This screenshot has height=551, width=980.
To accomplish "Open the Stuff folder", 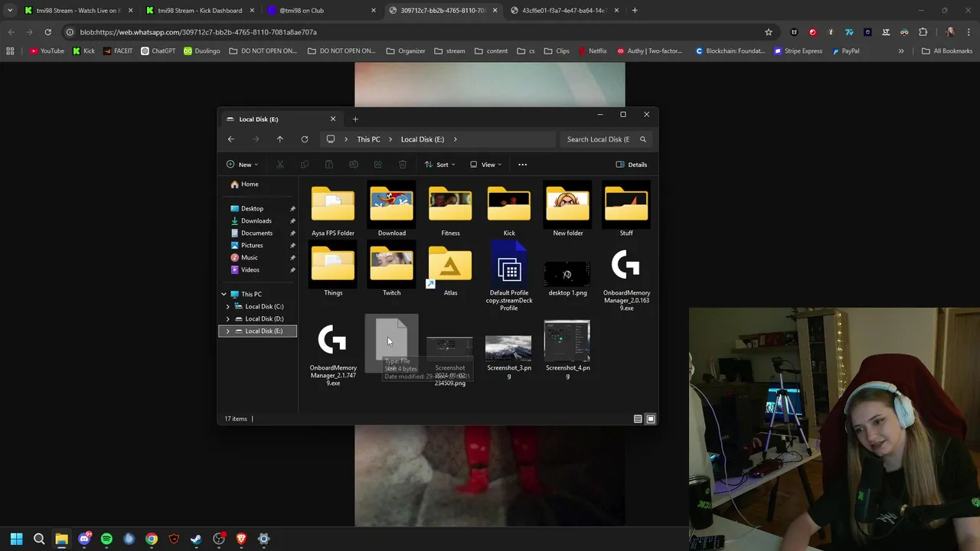I will click(x=626, y=210).
